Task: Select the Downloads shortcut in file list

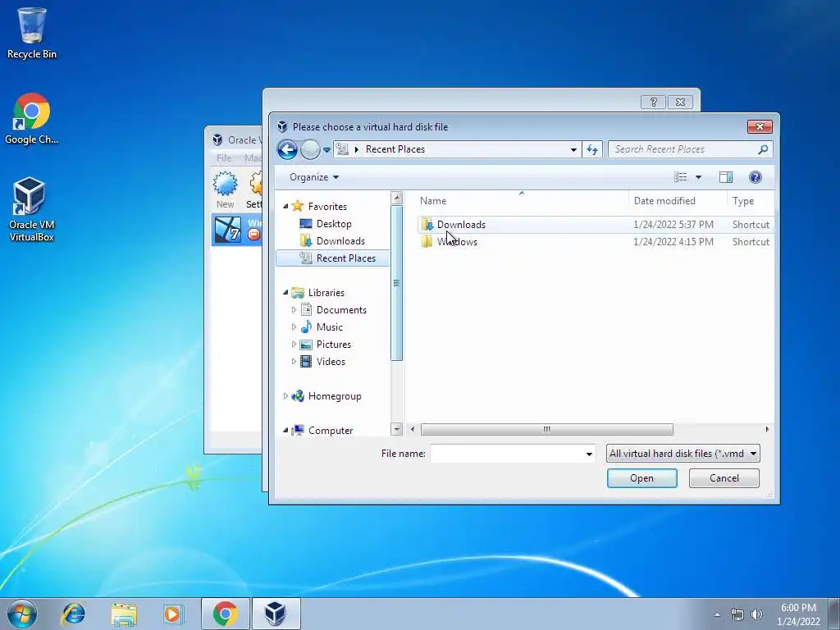Action: tap(595, 225)
